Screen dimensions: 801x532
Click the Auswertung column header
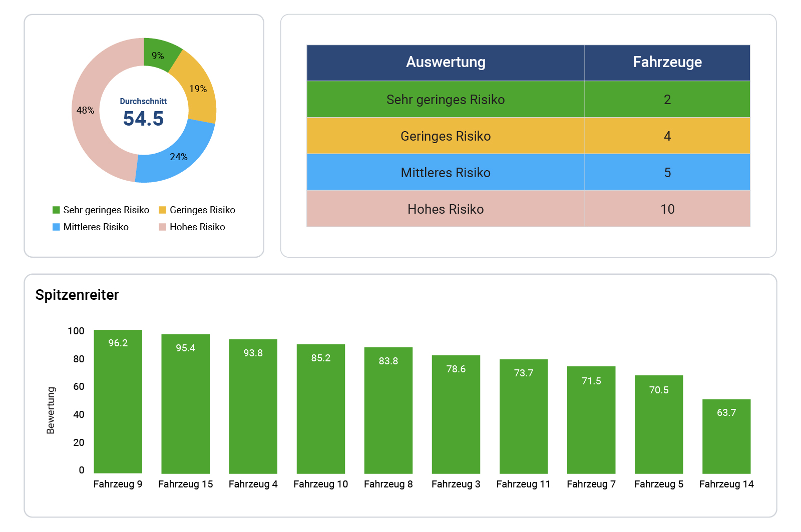pos(445,63)
